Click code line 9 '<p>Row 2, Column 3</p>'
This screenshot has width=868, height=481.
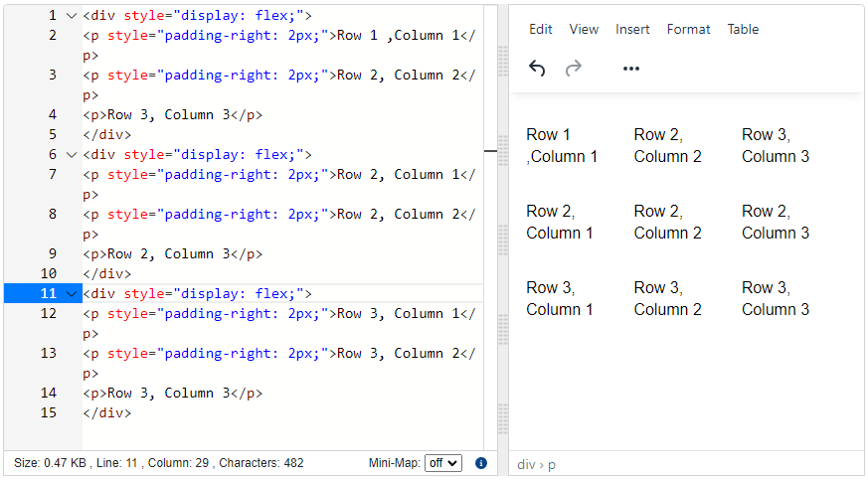point(173,253)
